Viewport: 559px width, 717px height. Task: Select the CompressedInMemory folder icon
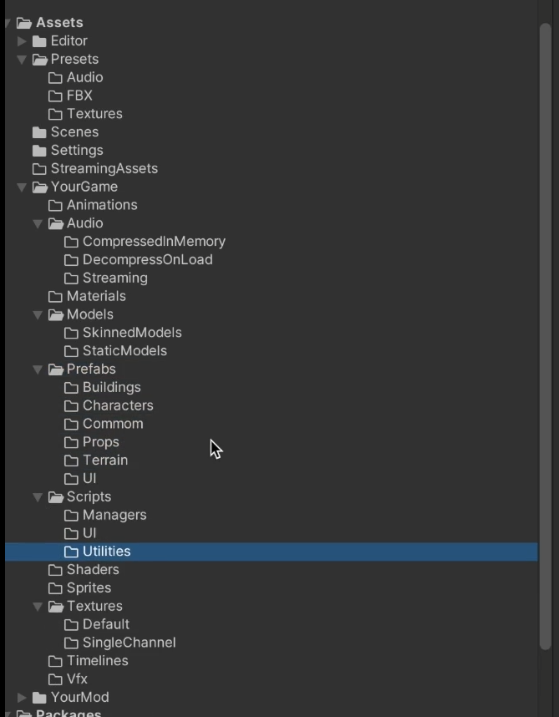tap(71, 242)
